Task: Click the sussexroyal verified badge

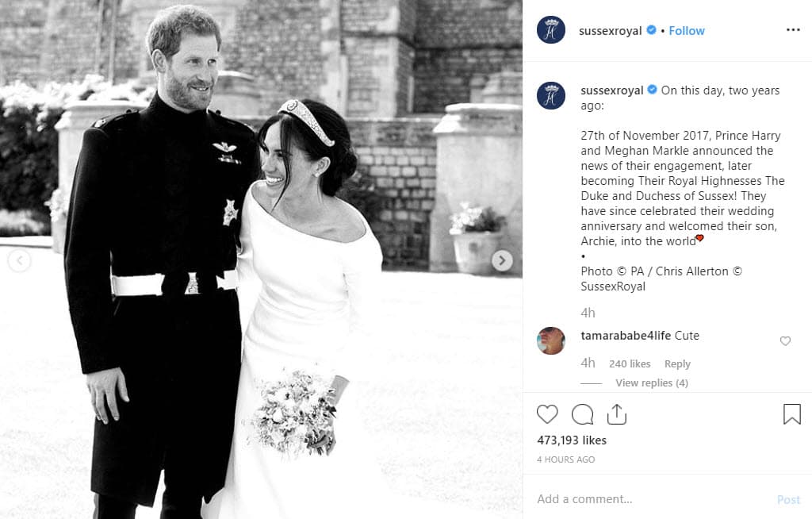Action: pyautogui.click(x=651, y=30)
